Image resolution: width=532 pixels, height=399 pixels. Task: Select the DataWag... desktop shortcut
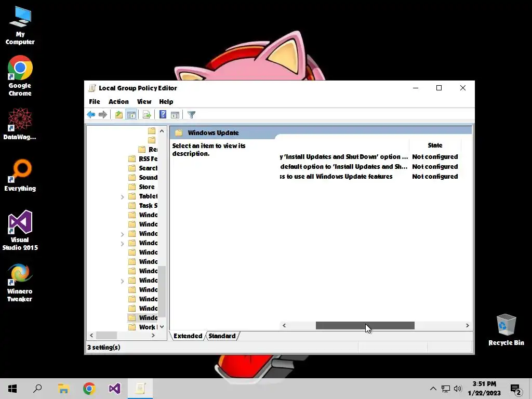20,124
